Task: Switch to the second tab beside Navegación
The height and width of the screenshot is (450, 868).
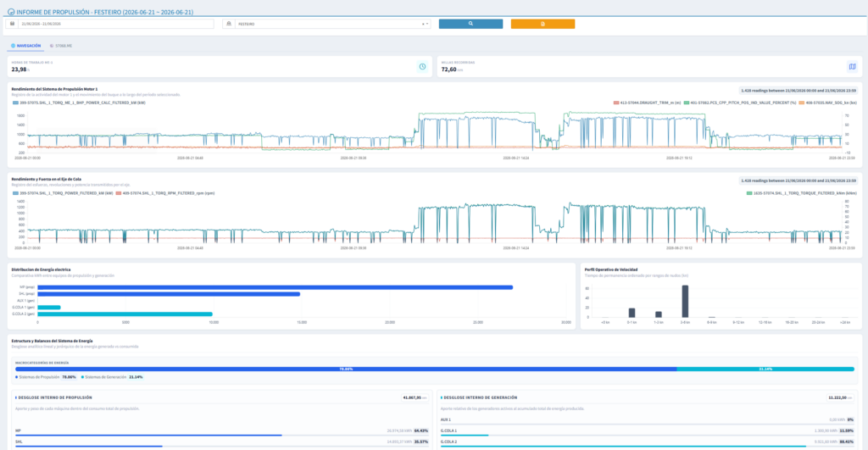Action: [61, 46]
